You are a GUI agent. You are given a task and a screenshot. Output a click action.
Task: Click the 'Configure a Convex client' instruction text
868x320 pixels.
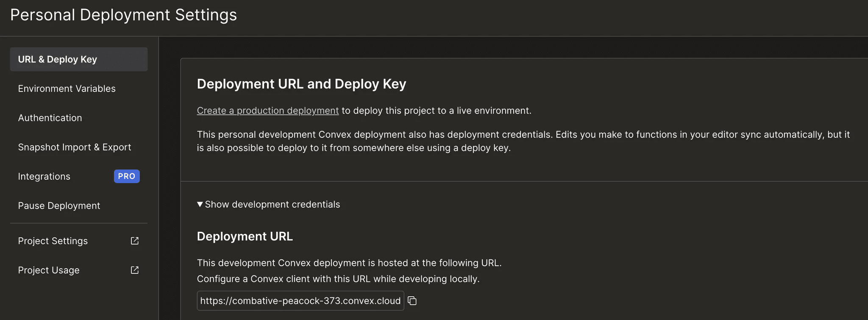pos(338,279)
